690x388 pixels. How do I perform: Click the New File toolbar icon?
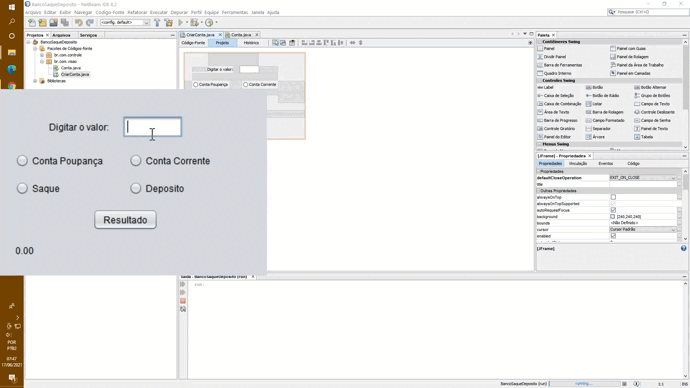coord(32,22)
